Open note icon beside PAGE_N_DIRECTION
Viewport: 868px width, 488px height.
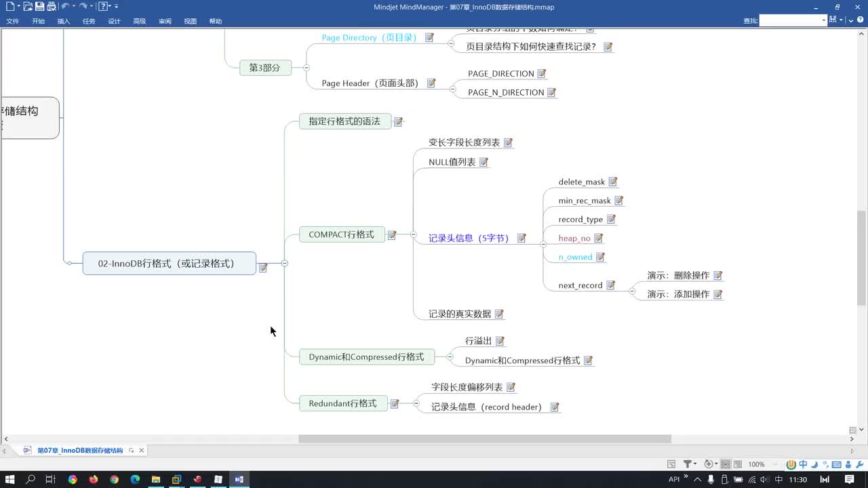click(x=551, y=93)
